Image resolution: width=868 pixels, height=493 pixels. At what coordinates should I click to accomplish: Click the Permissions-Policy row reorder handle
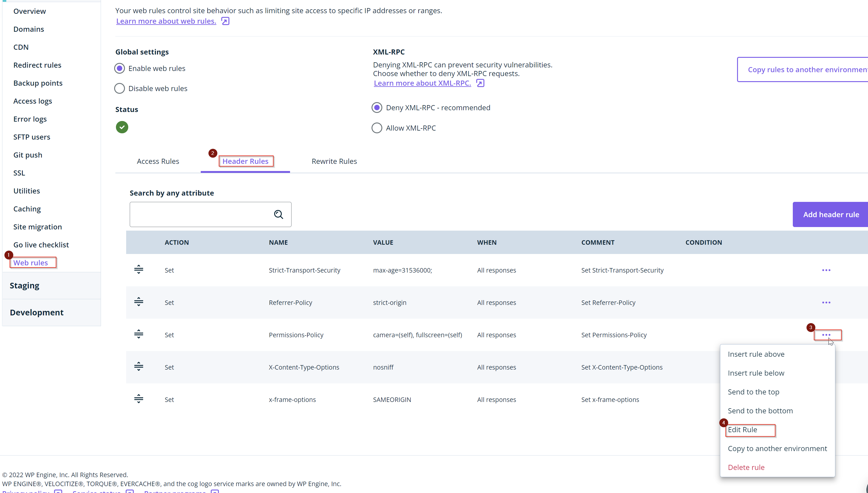tap(138, 334)
